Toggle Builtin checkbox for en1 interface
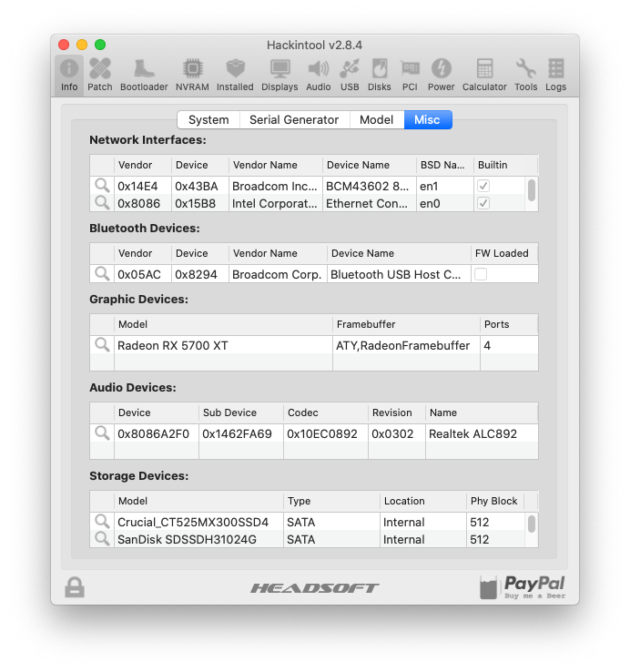The image size is (630, 672). pyautogui.click(x=483, y=186)
